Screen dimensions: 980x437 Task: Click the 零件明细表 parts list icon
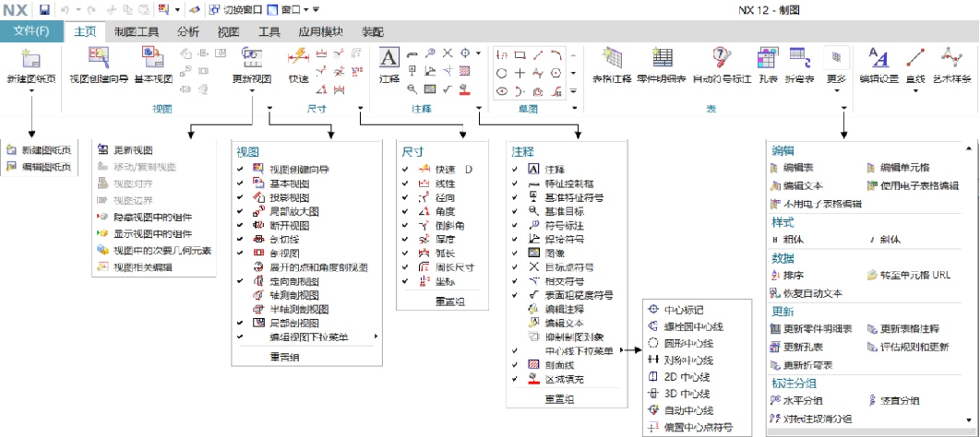(x=662, y=58)
